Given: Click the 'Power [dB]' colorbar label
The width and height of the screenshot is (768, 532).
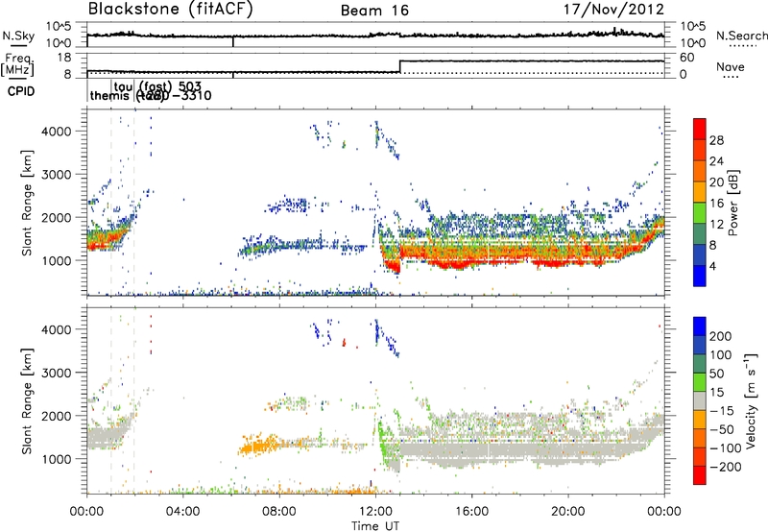Looking at the screenshot, I should pos(733,203).
